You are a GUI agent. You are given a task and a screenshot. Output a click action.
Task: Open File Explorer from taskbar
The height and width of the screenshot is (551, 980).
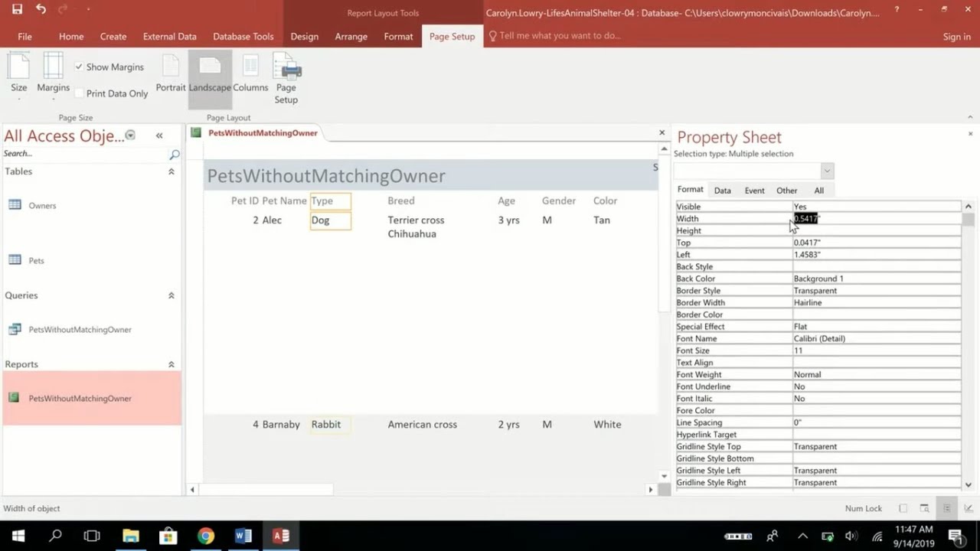130,536
